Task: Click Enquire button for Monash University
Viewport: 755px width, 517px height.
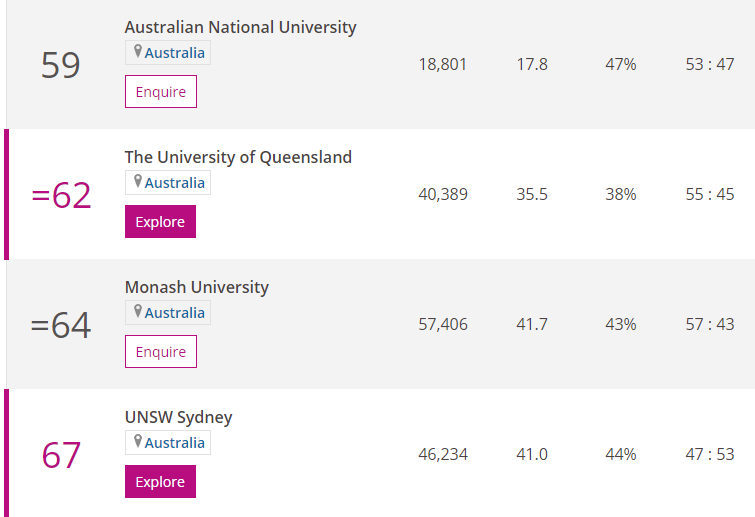Action: 161,351
